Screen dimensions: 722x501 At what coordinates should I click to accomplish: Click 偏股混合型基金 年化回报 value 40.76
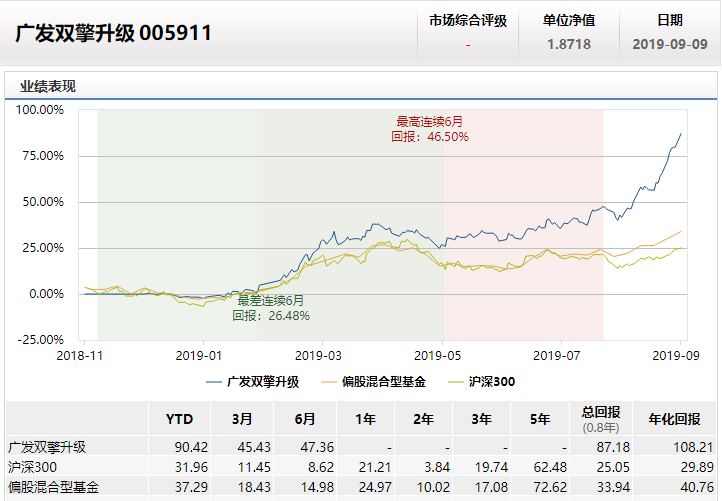click(697, 487)
